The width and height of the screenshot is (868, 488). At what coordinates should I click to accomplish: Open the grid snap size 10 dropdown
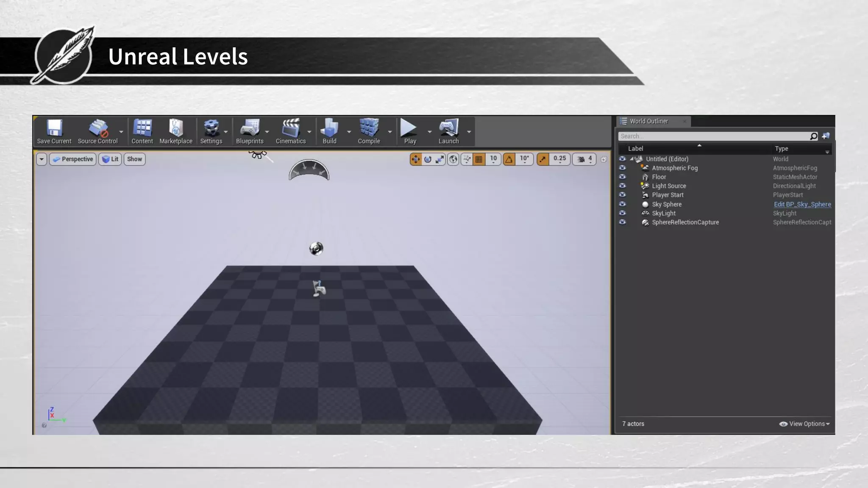click(x=493, y=159)
